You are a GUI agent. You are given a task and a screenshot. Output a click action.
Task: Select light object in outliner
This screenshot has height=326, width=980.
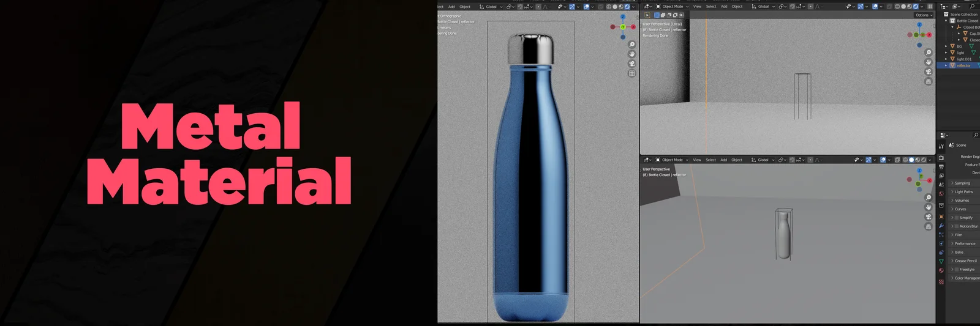click(960, 53)
